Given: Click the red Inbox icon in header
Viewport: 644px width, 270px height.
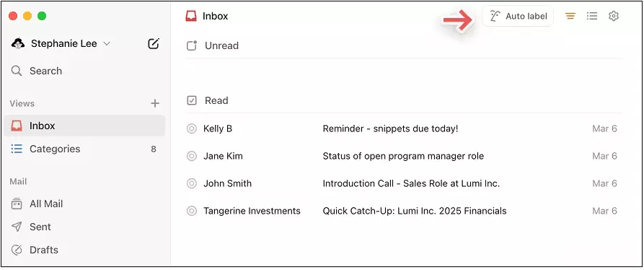Looking at the screenshot, I should tap(191, 16).
